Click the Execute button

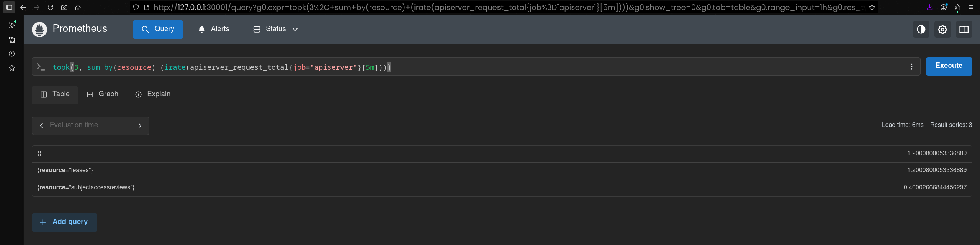coord(949,66)
